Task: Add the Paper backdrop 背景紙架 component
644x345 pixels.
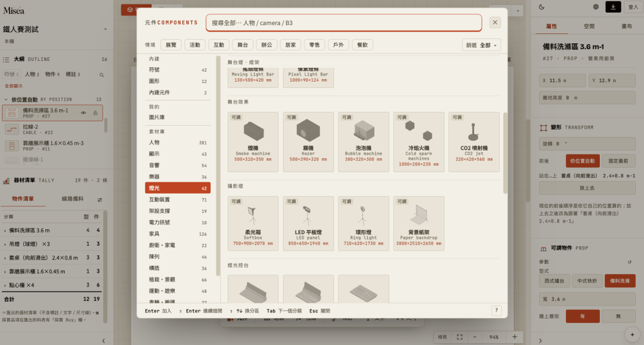Action: [418, 223]
